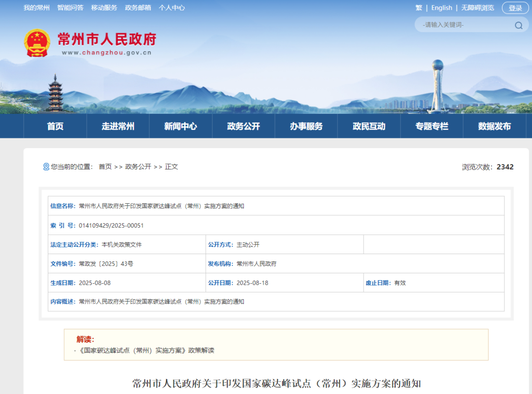Screen dimensions: 532x394
Task: Click the national emblem logo
Action: (37, 43)
